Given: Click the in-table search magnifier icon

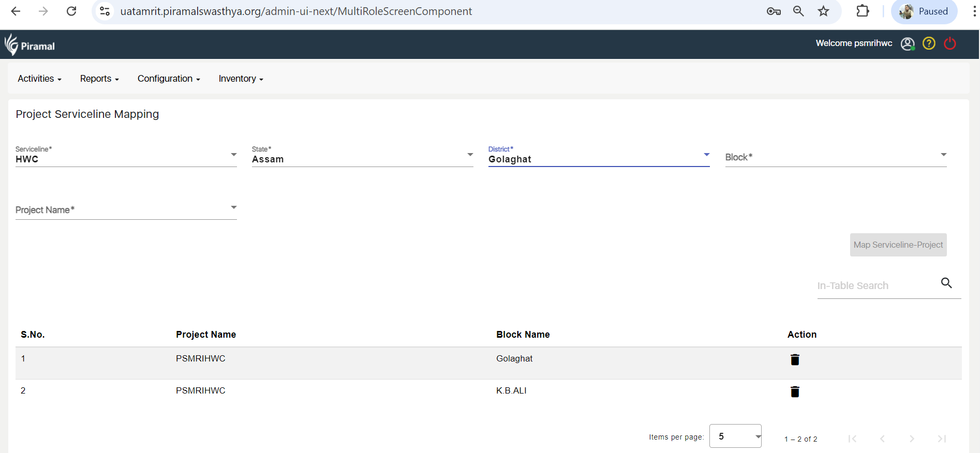Looking at the screenshot, I should (x=946, y=283).
